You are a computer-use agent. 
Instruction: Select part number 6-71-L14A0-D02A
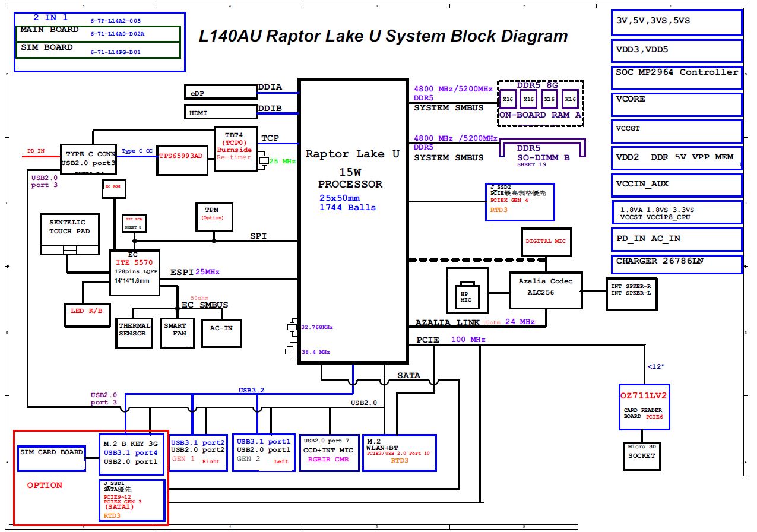point(118,34)
